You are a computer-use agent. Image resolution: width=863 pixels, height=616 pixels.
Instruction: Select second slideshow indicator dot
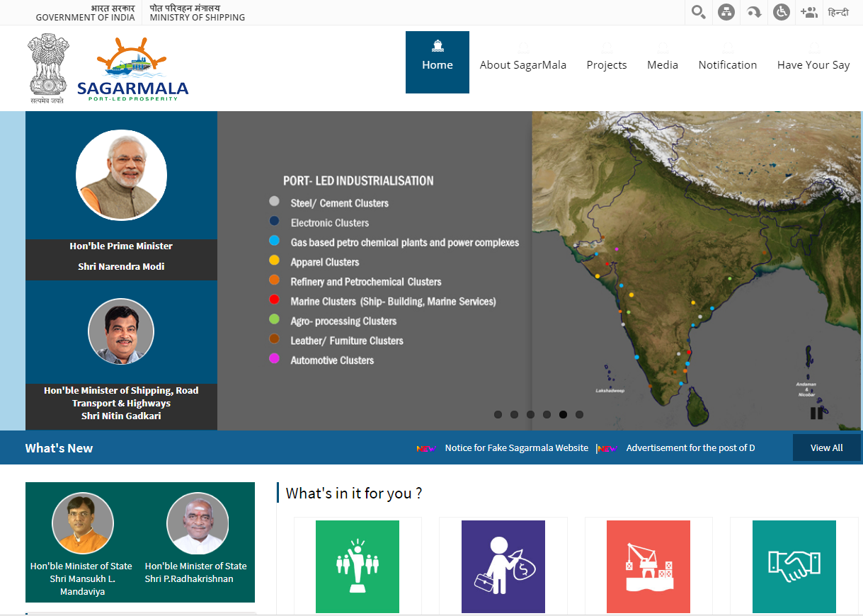click(x=514, y=415)
